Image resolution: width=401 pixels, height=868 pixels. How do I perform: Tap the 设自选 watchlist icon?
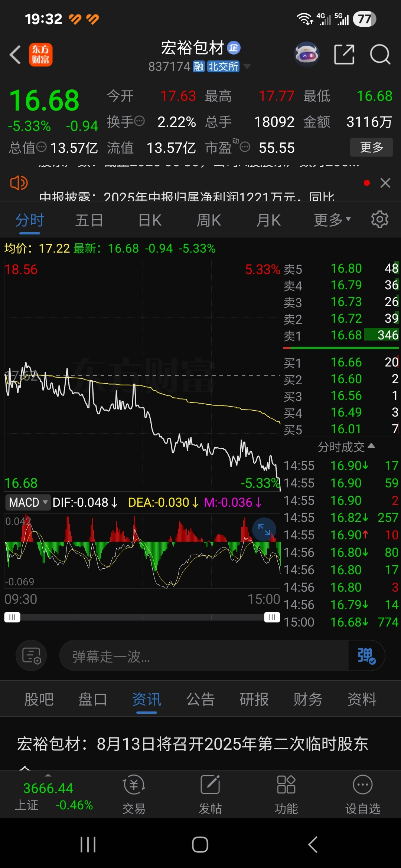pyautogui.click(x=363, y=795)
